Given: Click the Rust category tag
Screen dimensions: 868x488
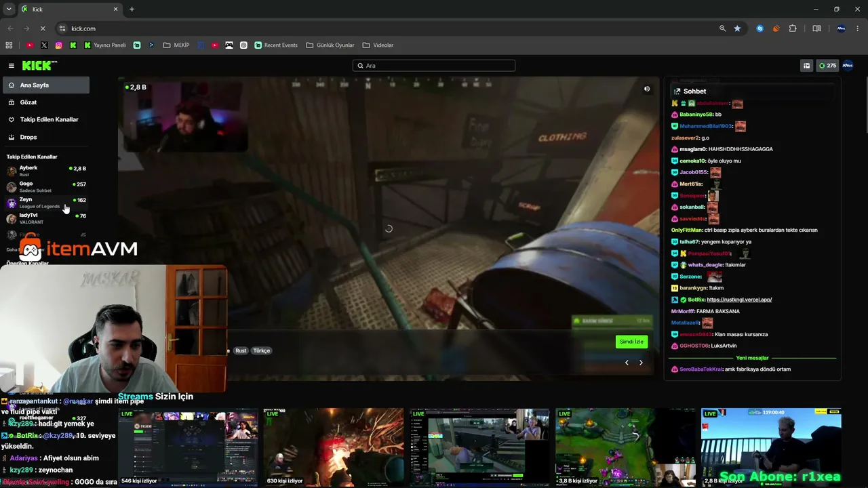Looking at the screenshot, I should click(x=241, y=350).
